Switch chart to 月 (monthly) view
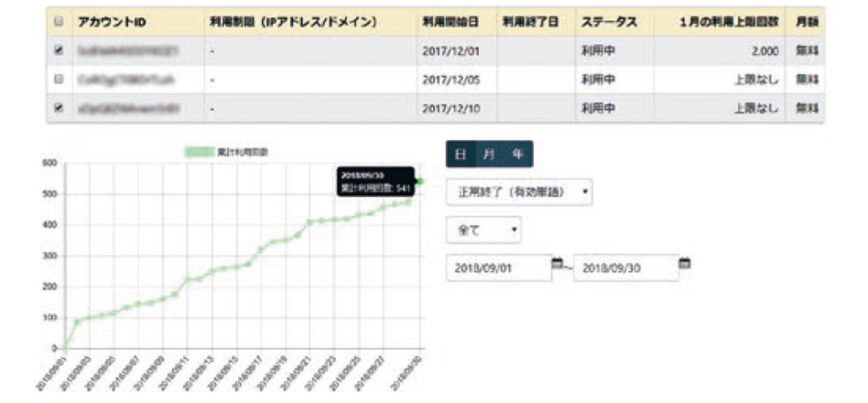 (488, 154)
